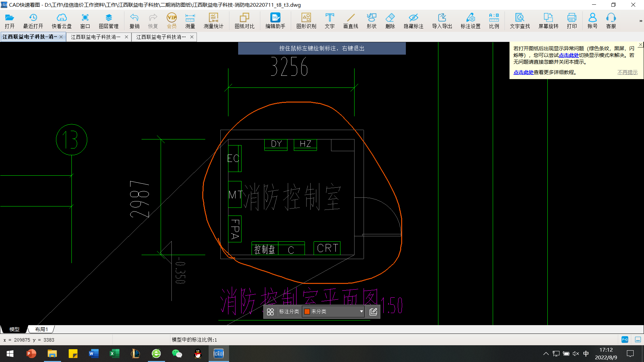Switch to the third 江西联益电子科技 tab
Screen dimensions: 644x362
pos(161,37)
